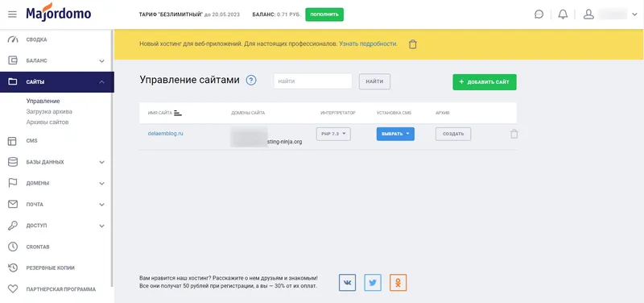The image size is (644, 303).
Task: Open the Партнерская программа menu item
Action: [x=61, y=289]
